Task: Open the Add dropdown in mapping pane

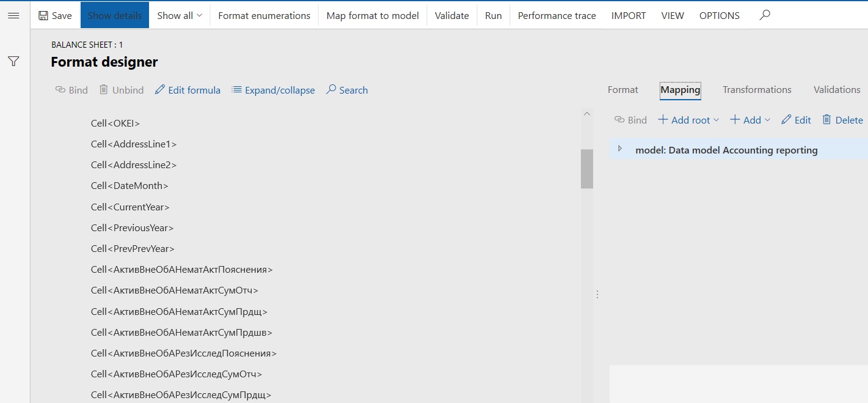Action: tap(750, 120)
